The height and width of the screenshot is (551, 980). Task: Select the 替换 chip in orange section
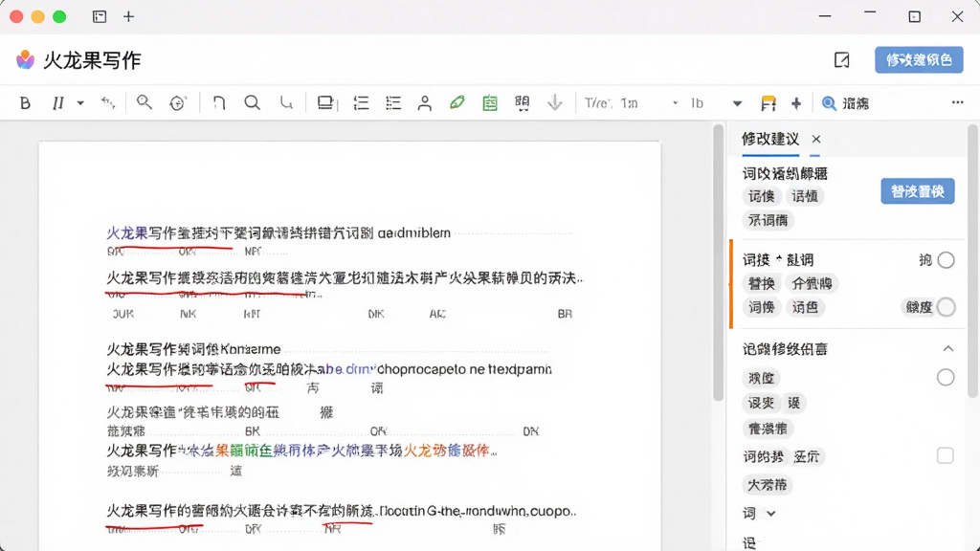(761, 283)
